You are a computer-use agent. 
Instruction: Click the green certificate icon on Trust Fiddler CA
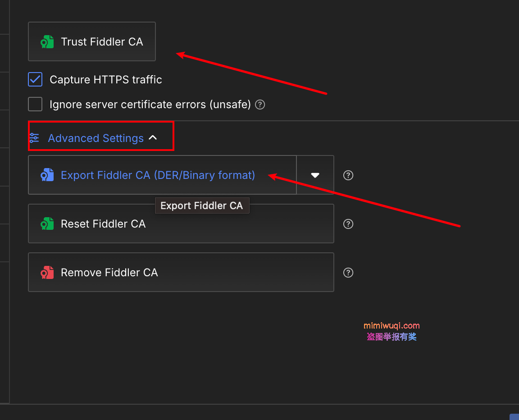47,42
